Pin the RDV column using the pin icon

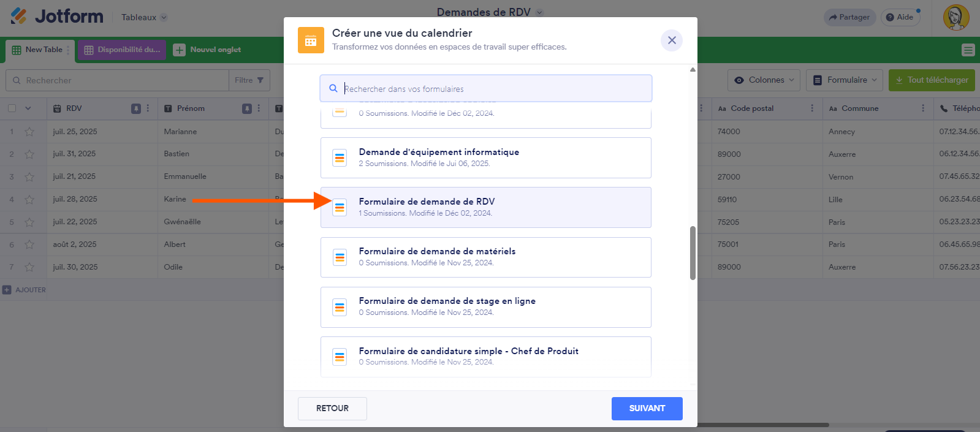coord(137,108)
